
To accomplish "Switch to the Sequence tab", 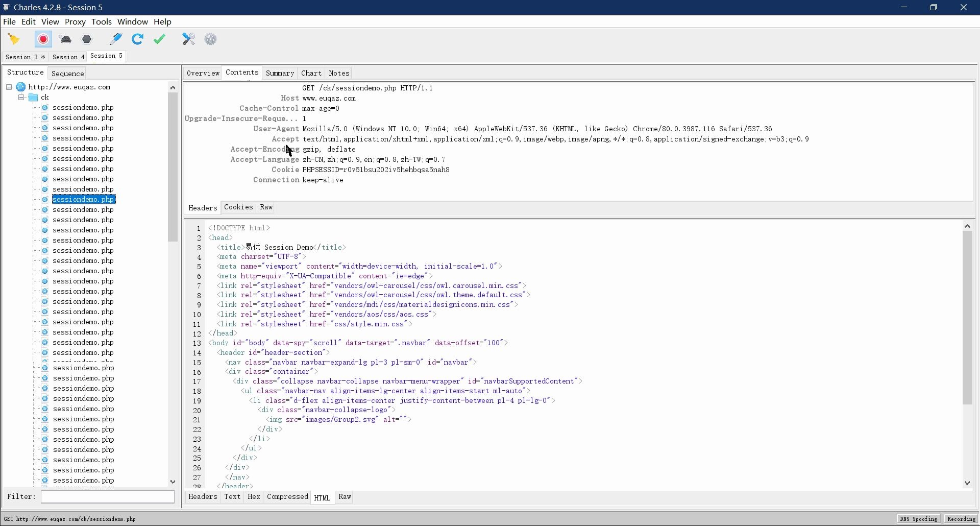I will tap(67, 74).
